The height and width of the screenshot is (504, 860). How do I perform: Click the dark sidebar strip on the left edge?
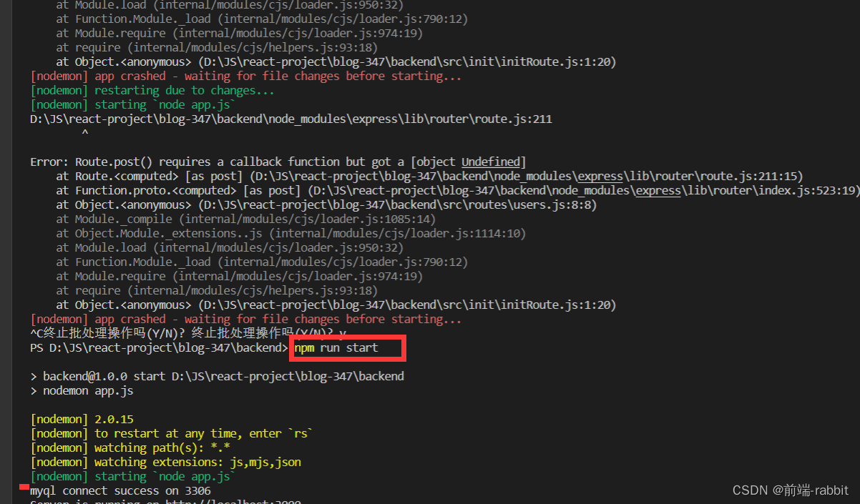coord(7,250)
